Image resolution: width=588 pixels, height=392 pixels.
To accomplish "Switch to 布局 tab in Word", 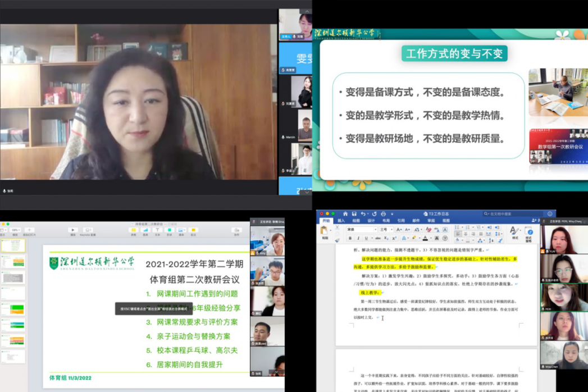I will click(386, 221).
